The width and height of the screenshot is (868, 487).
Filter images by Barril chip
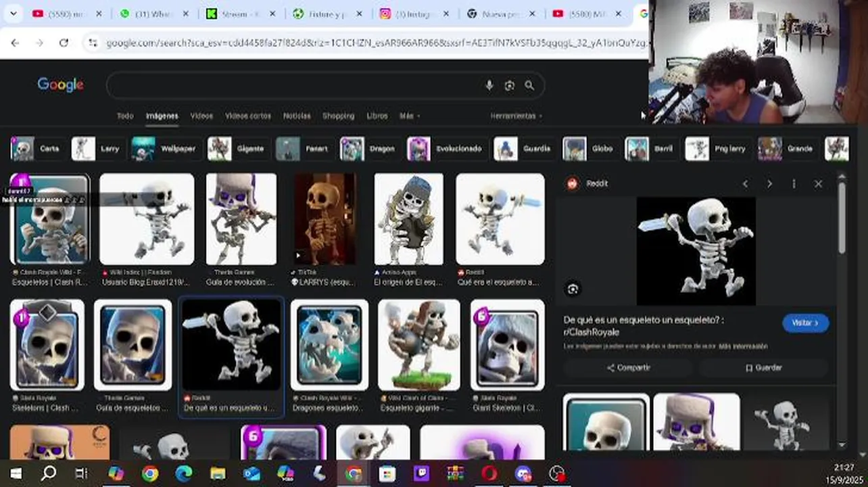click(650, 149)
